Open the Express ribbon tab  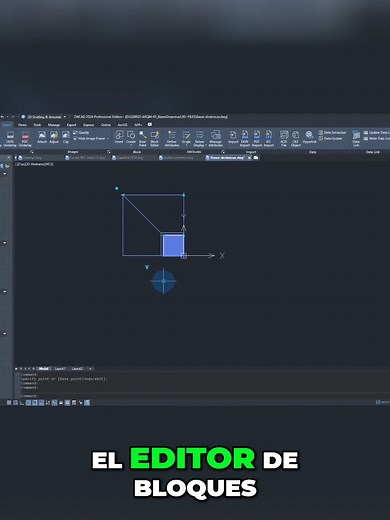point(88,125)
